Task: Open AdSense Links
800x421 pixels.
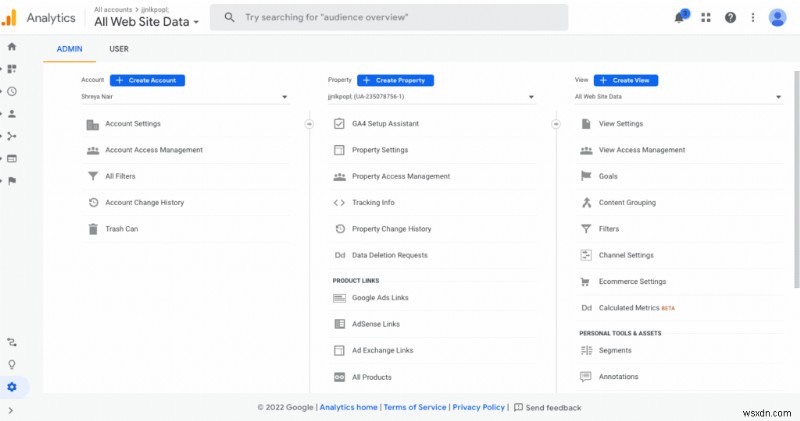Action: pyautogui.click(x=376, y=324)
